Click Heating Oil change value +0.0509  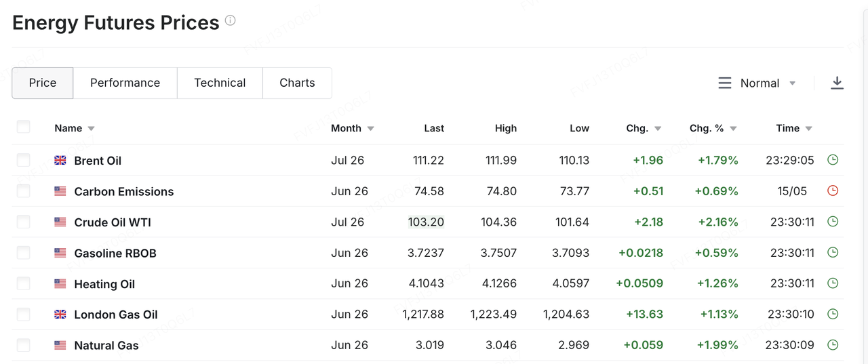coord(639,283)
